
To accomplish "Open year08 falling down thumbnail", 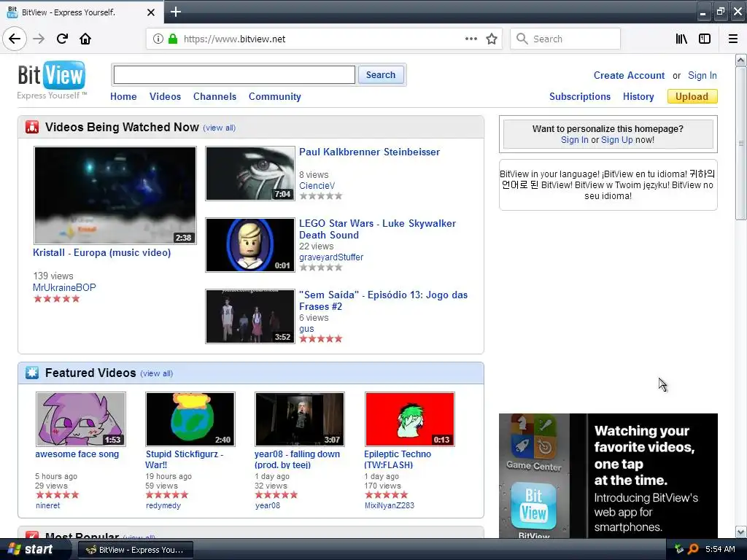I will coord(300,419).
